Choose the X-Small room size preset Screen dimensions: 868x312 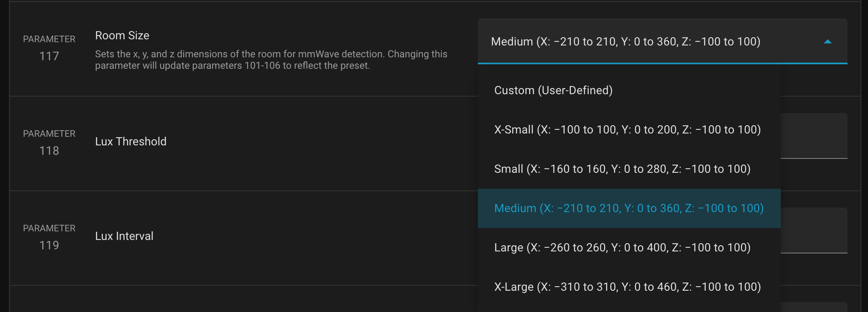(x=627, y=130)
